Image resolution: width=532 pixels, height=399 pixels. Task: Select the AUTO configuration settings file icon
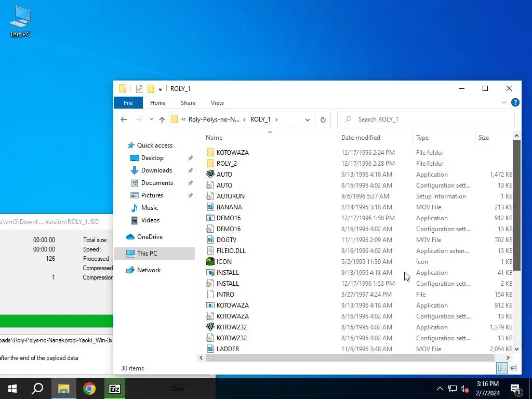coord(210,185)
